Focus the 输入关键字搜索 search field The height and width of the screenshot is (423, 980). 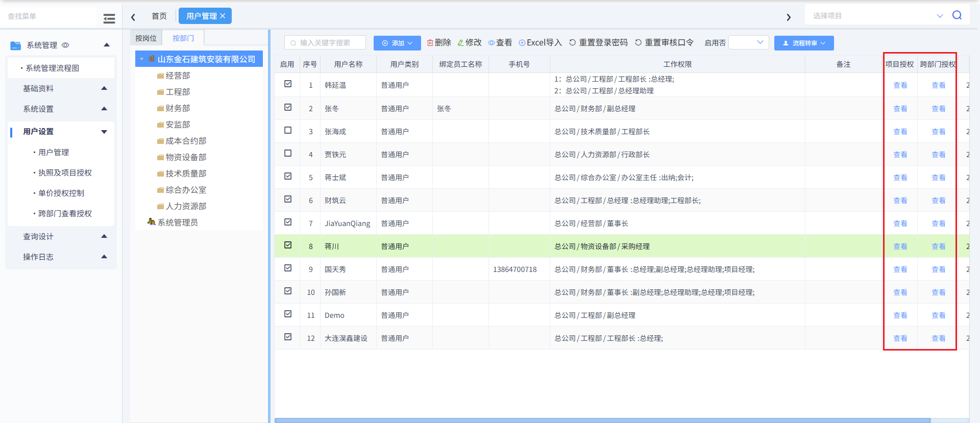[x=325, y=43]
